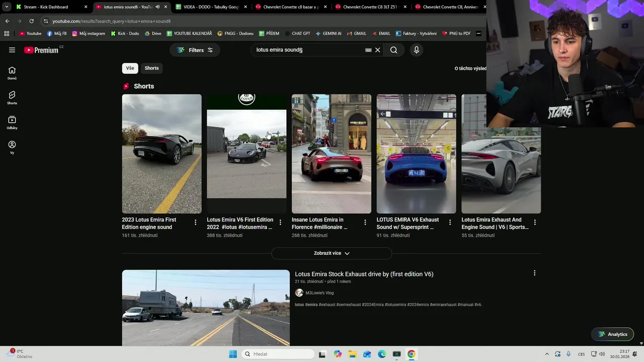The image size is (644, 362).
Task: Open options menu for 'Lotus Emira Stock Exhaust drive by' video
Action: (x=534, y=273)
